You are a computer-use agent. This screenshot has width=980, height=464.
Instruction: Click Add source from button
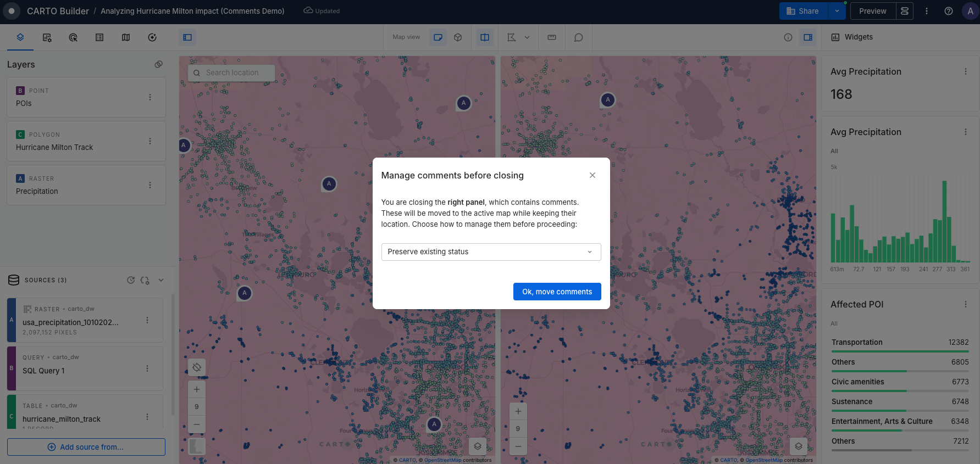[86, 447]
